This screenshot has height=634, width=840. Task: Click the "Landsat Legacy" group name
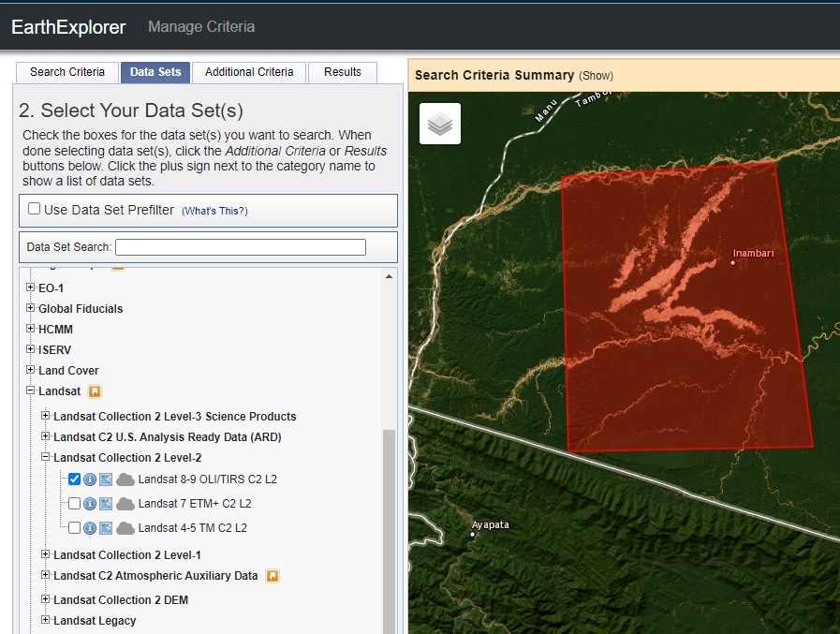pos(95,621)
